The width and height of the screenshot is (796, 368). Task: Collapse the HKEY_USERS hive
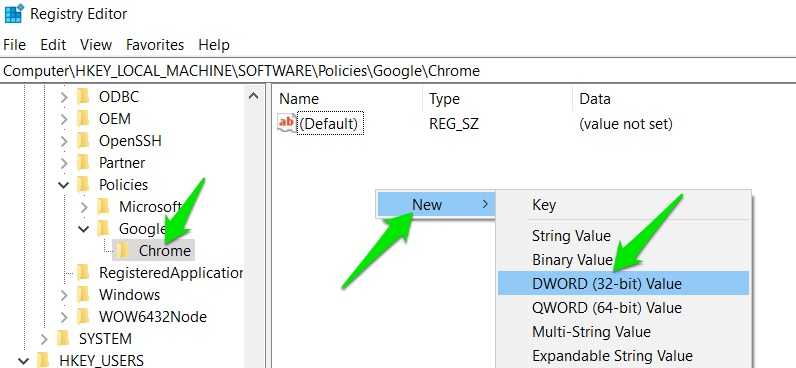pyautogui.click(x=24, y=361)
